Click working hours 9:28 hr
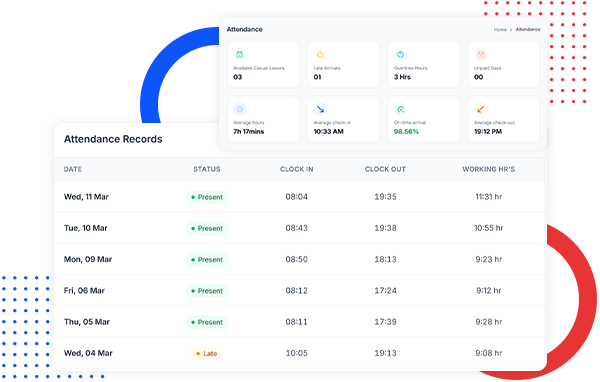The image size is (600, 382). [x=489, y=322]
